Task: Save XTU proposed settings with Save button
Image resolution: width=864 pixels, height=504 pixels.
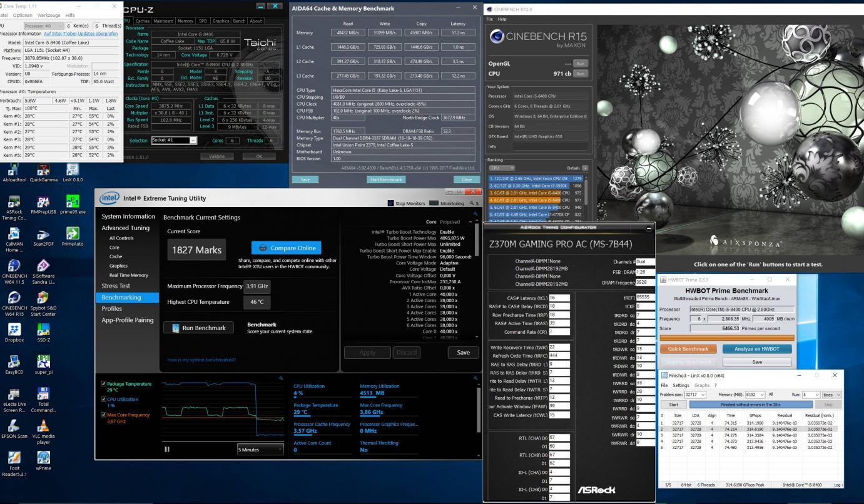Action: tap(463, 353)
